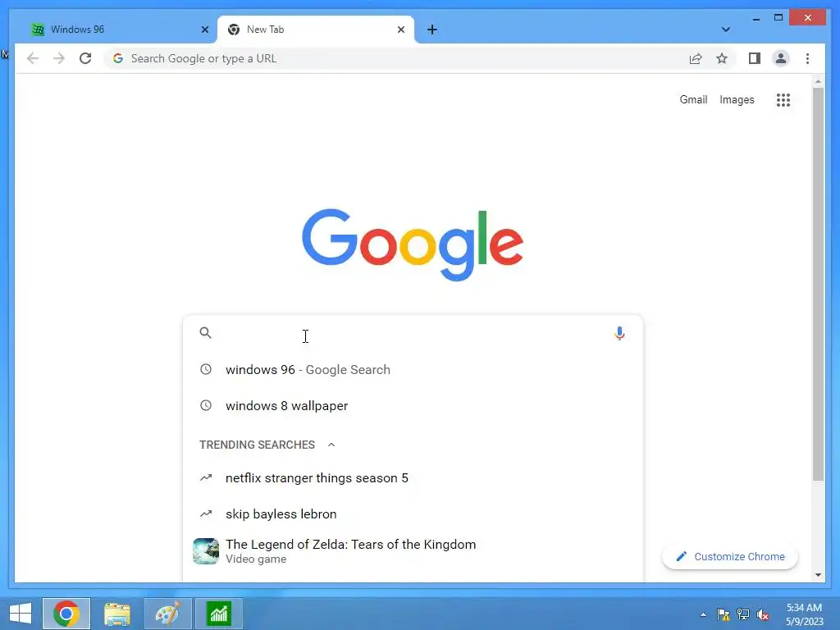Bookmark this tab with the star icon

tap(722, 58)
